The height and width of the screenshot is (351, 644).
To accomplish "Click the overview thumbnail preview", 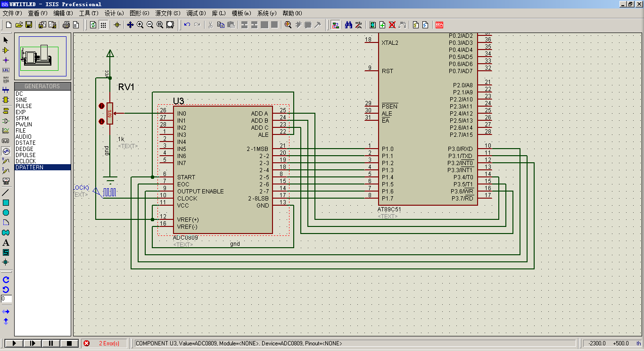I will click(43, 57).
